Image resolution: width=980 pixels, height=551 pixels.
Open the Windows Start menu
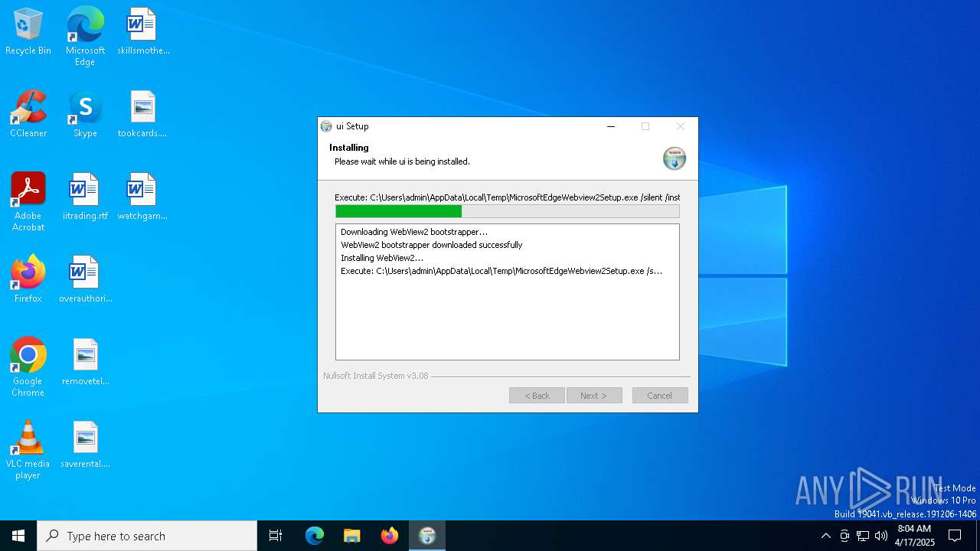click(18, 536)
